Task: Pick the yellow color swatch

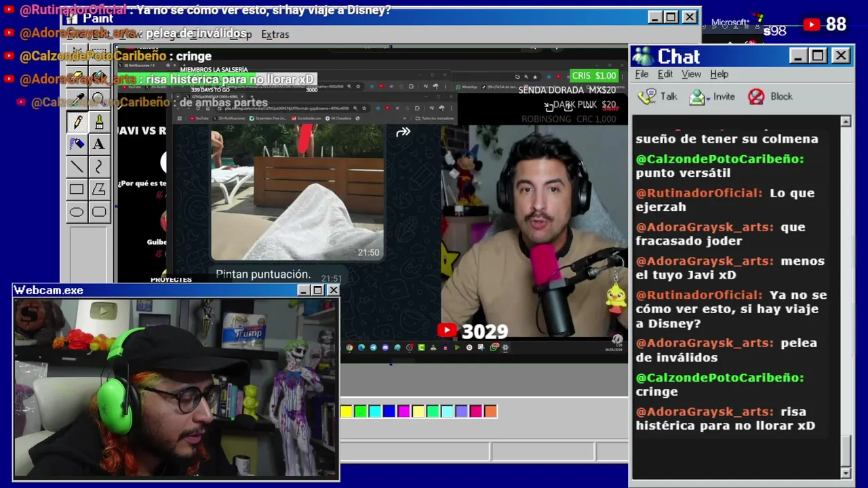Action: click(x=347, y=411)
